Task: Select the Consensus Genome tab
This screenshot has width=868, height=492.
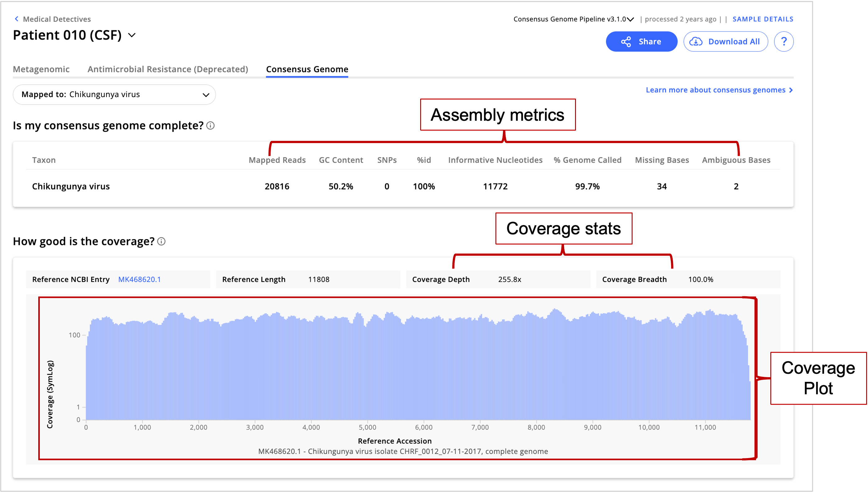Action: [307, 69]
